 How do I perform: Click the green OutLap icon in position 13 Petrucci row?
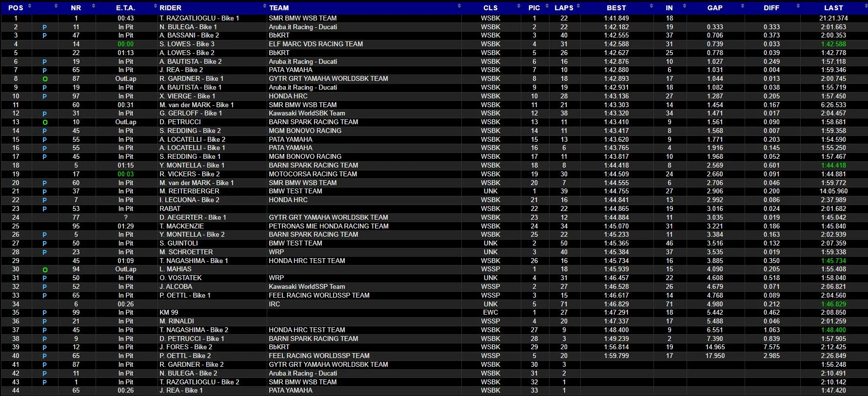45,122
